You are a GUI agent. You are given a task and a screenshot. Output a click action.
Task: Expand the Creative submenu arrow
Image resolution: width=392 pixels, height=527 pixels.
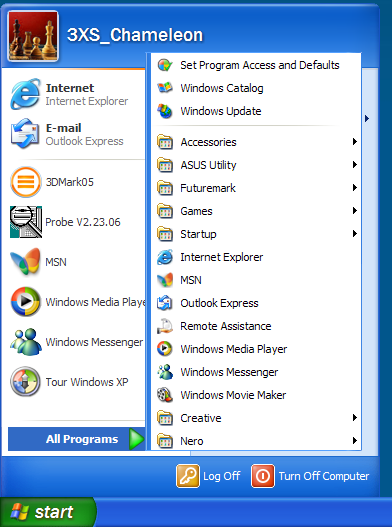click(x=354, y=417)
